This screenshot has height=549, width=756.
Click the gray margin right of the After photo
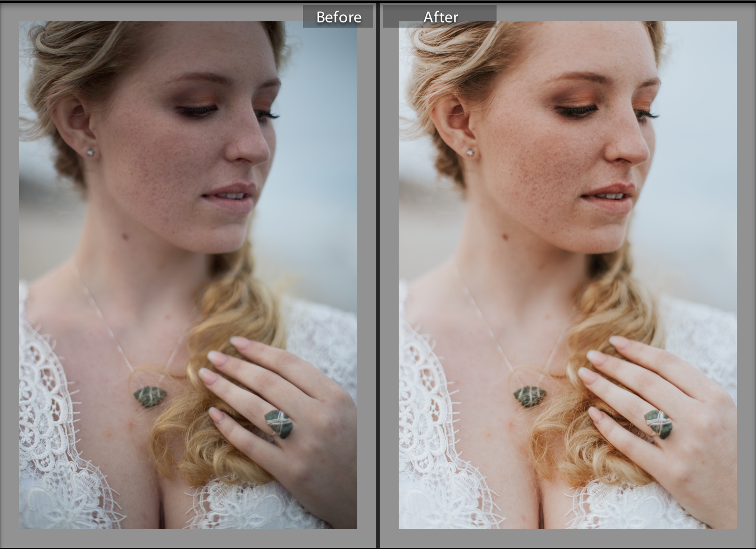[746, 274]
